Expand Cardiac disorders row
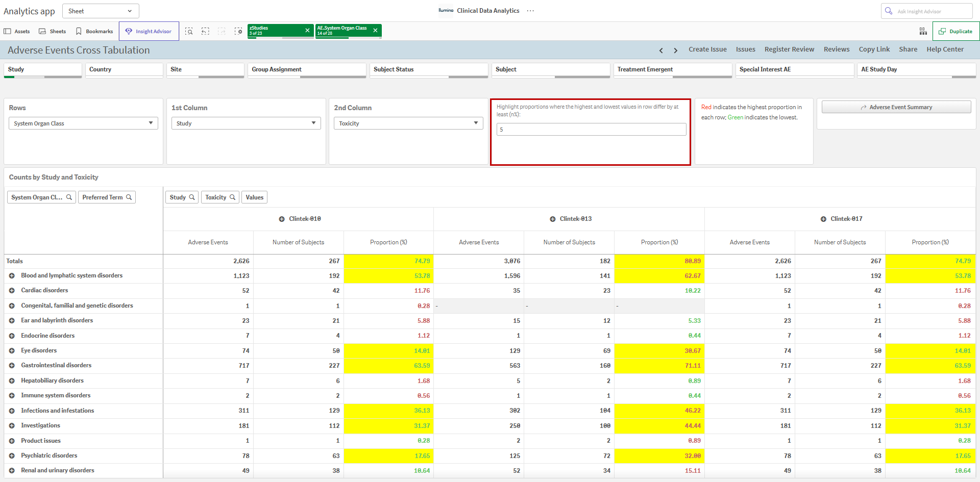The image size is (980, 482). 12,291
